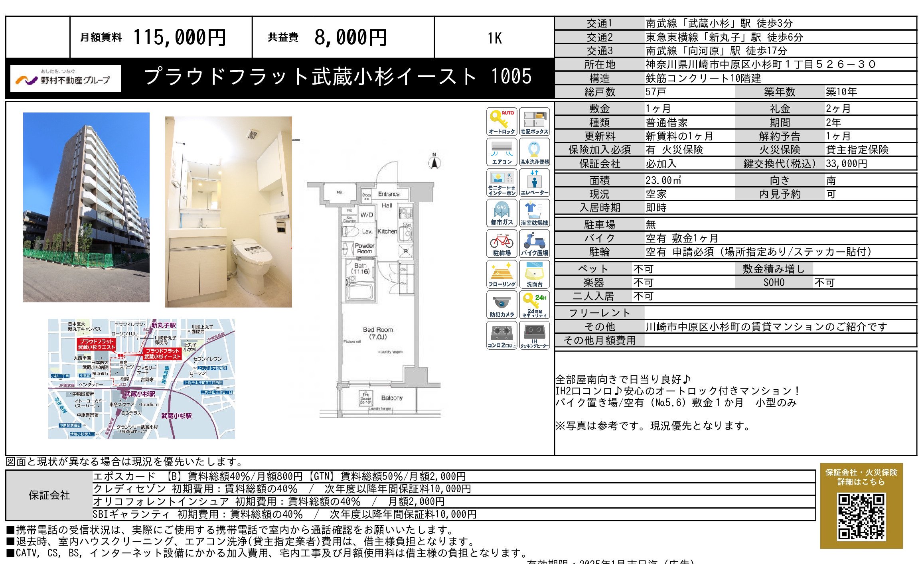
Task: Open the building exterior photo
Action: pyautogui.click(x=86, y=207)
